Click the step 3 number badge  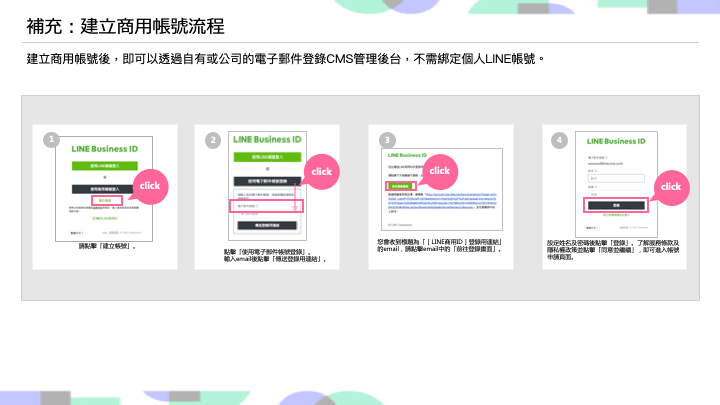pos(388,139)
